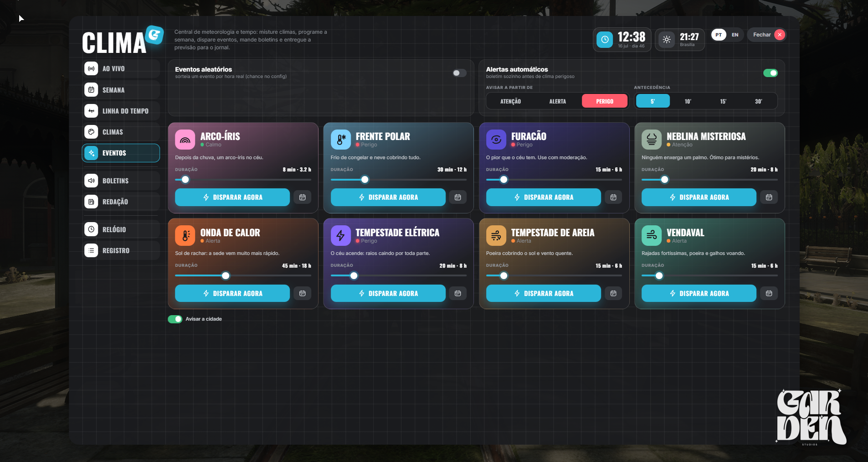The height and width of the screenshot is (462, 868).
Task: Go to Linha do Tempo section
Action: point(121,111)
